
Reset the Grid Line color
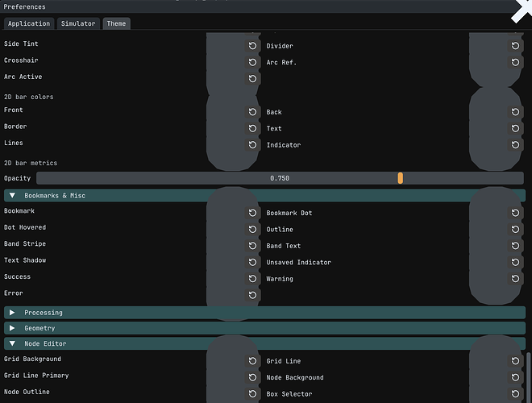(515, 361)
